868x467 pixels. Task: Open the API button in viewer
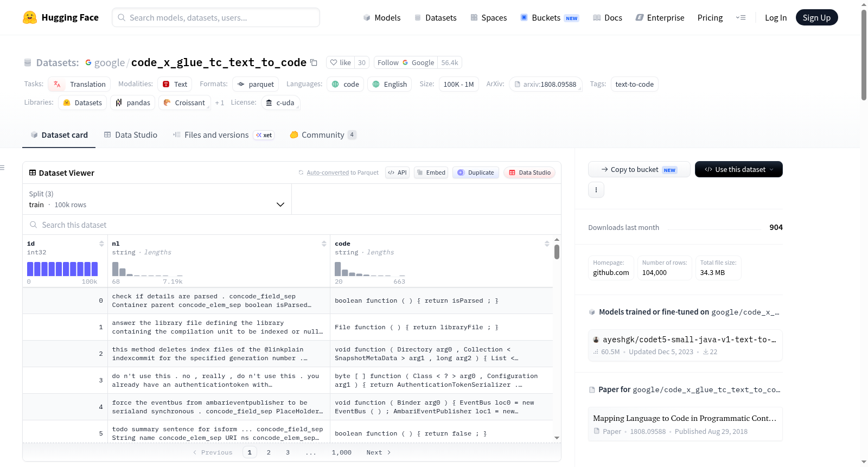(397, 172)
